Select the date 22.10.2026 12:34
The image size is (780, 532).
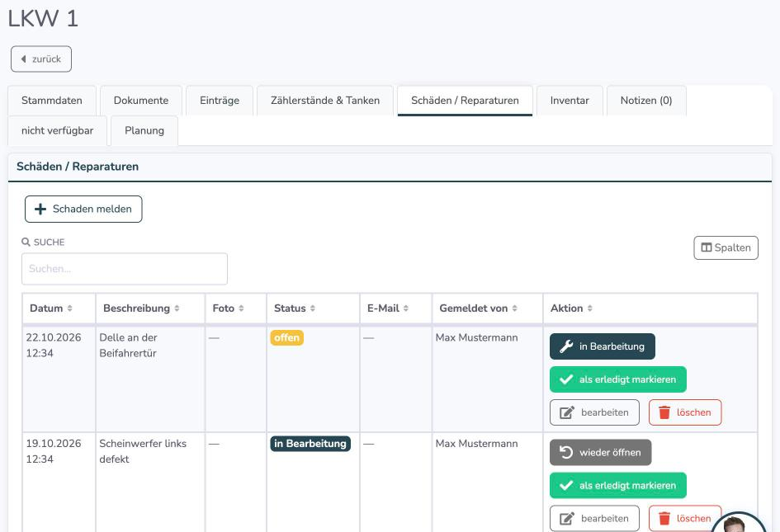click(x=54, y=346)
